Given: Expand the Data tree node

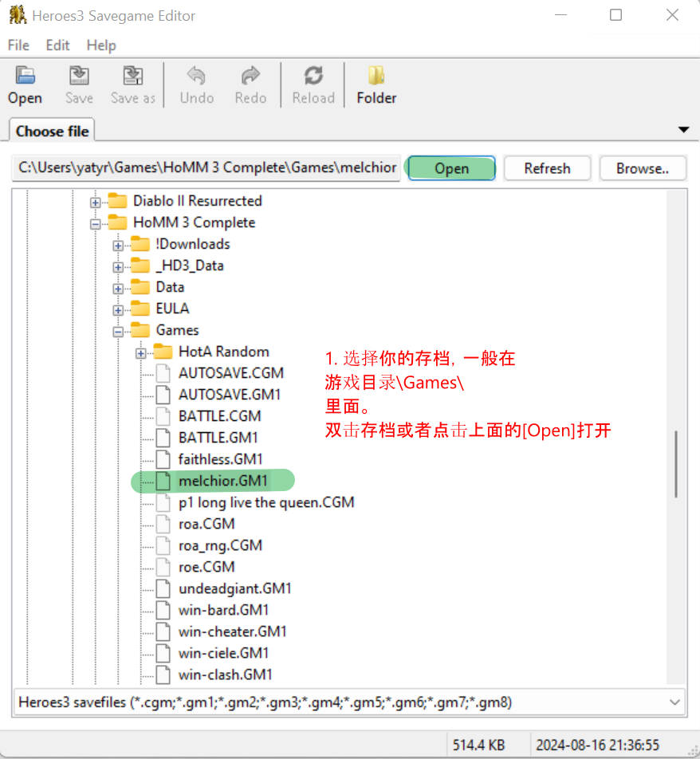Looking at the screenshot, I should 118,289.
